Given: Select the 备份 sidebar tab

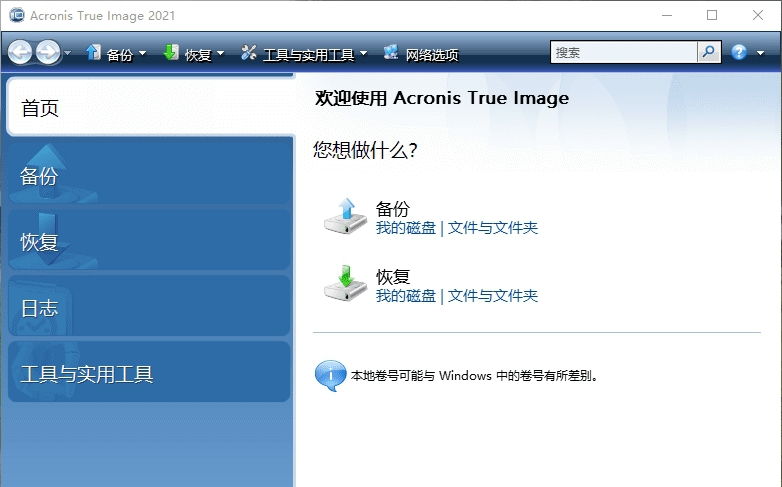Looking at the screenshot, I should (149, 174).
